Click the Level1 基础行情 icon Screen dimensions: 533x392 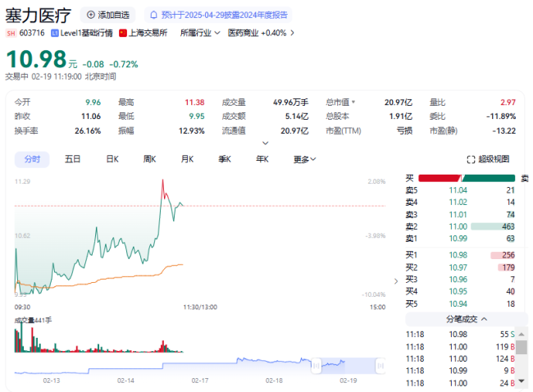[54, 33]
